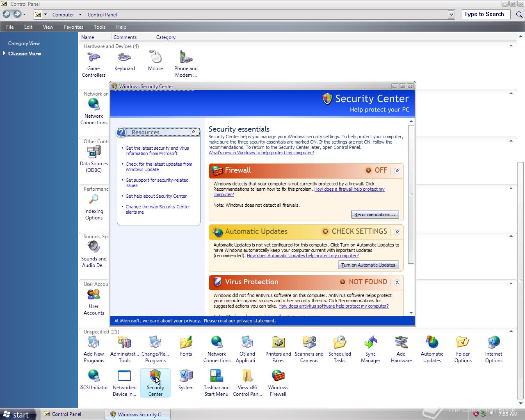Open View x86 Control Panel icon
The height and width of the screenshot is (420, 525).
(x=247, y=383)
